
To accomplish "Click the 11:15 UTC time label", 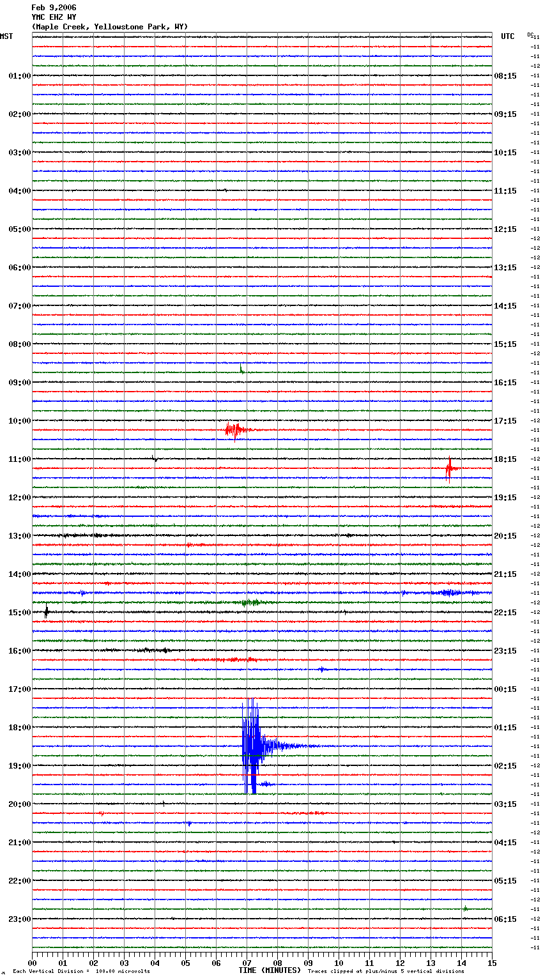I will [505, 191].
